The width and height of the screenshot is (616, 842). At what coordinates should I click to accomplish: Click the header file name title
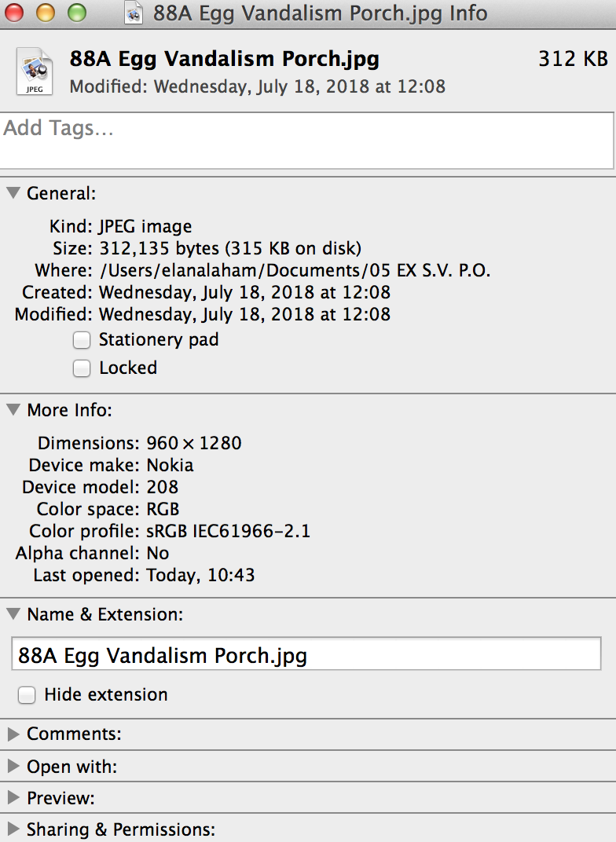coord(225,59)
